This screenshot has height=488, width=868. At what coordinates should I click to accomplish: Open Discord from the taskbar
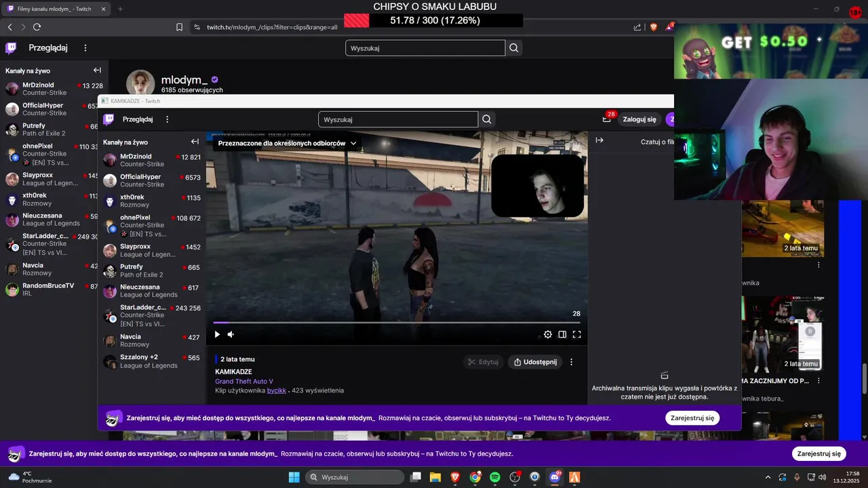tap(555, 477)
